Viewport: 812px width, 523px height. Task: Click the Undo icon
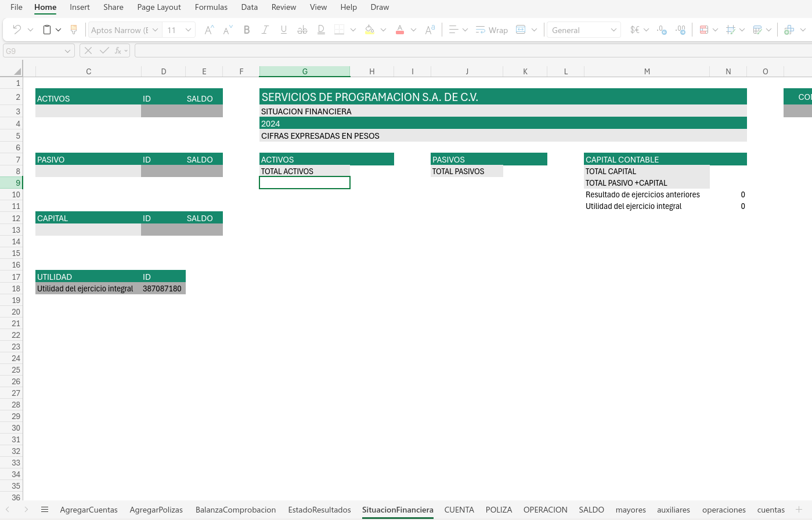click(17, 30)
